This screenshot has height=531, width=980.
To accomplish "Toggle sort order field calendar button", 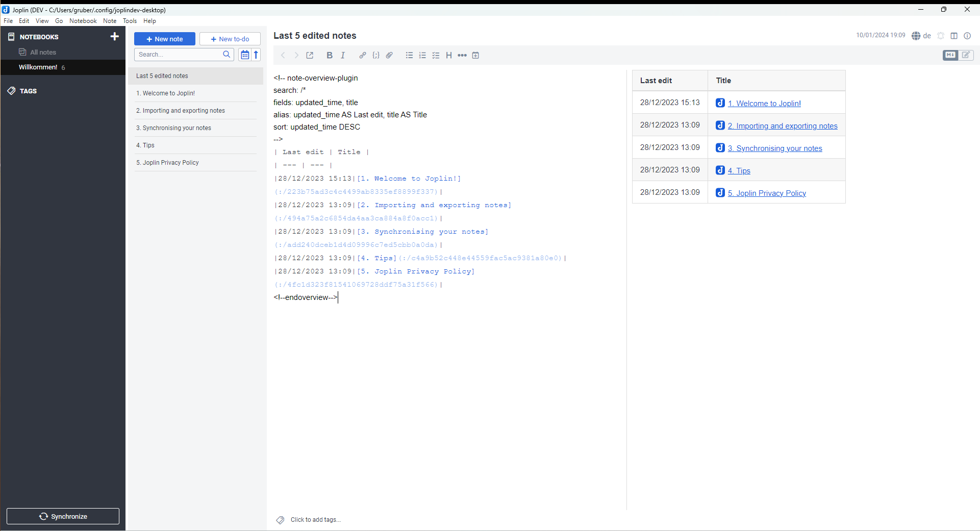I will (245, 55).
